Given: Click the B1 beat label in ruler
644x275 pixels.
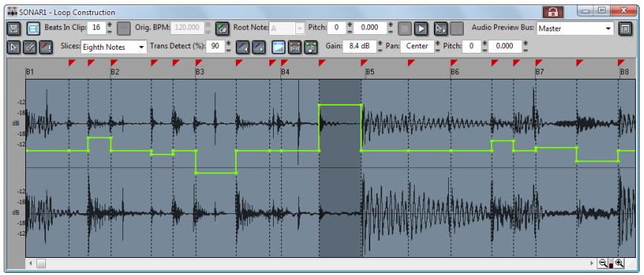Looking at the screenshot, I should coord(30,72).
